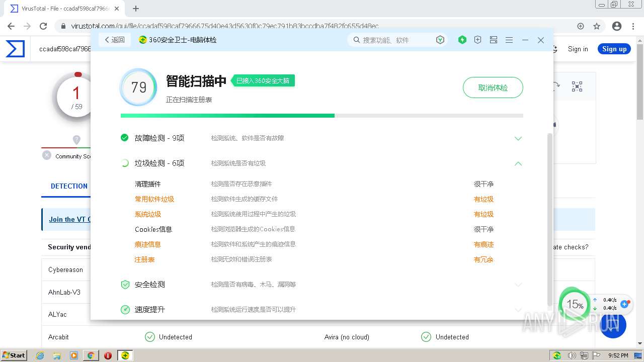Viewport: 644px width, 362px height.
Task: Click the Cybereason vendor row
Action: pos(66,269)
